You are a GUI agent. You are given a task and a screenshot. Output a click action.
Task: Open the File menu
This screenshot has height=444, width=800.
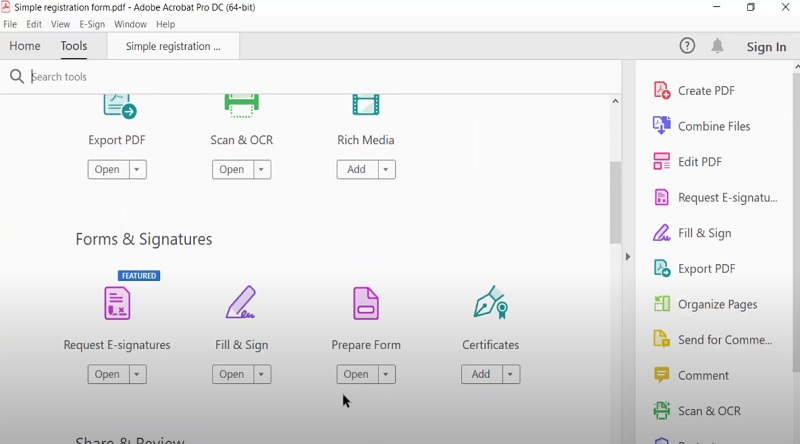point(10,24)
